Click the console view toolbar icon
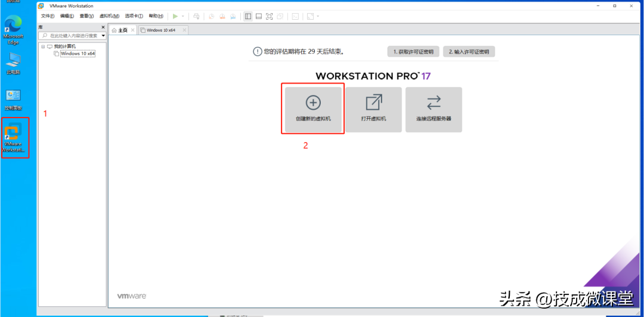The image size is (644, 317). [x=295, y=17]
